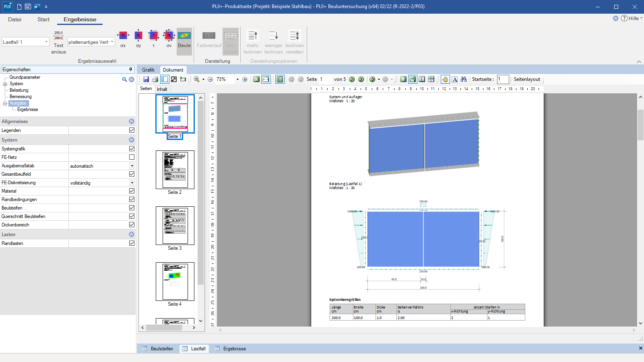Collapse the Allgemeines section

coord(131,121)
